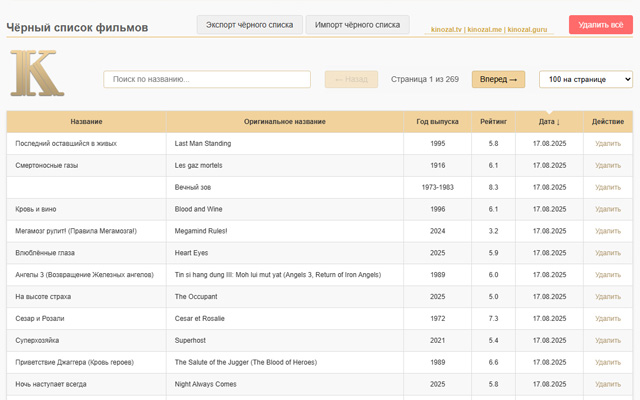Toggle sort on Дата column header
640x400 pixels.
click(549, 122)
